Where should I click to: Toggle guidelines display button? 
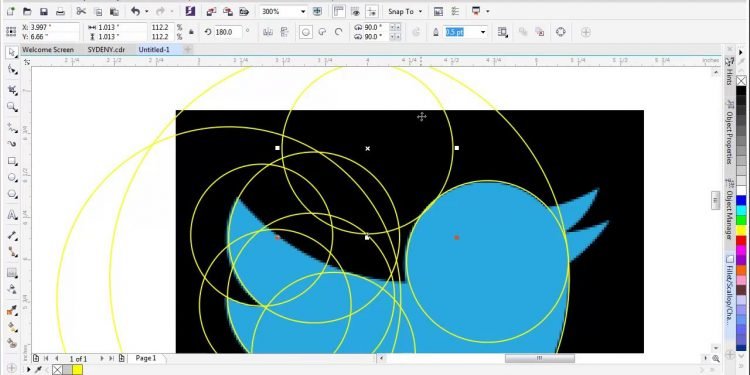pyautogui.click(x=372, y=11)
